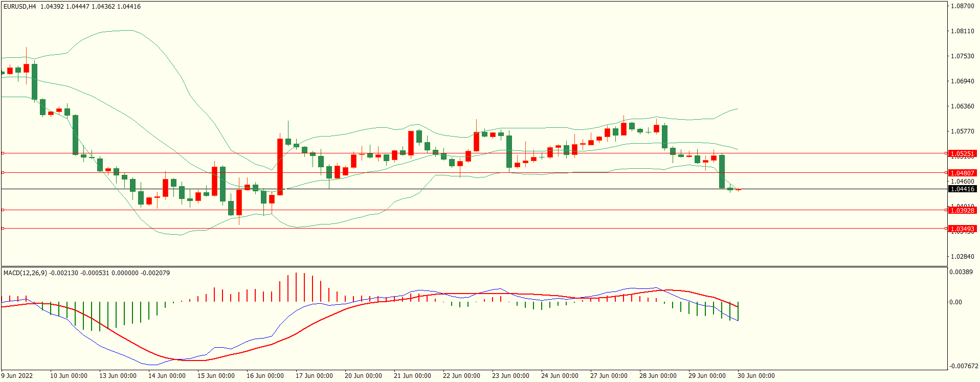Click the -0.007672 value on MACD scale

coord(964,366)
